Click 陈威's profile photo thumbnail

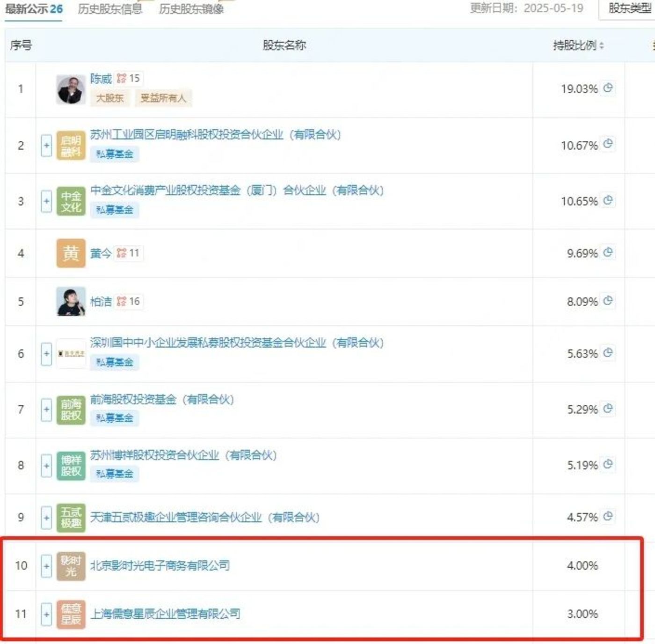[x=71, y=89]
